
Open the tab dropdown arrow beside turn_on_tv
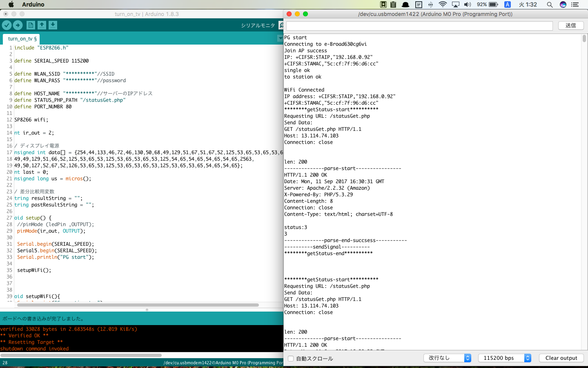click(280, 38)
